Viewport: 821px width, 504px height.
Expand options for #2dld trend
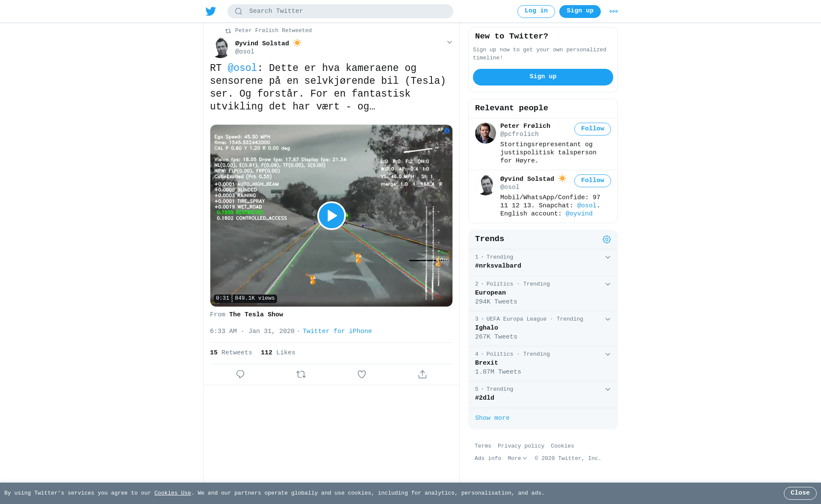tap(608, 389)
